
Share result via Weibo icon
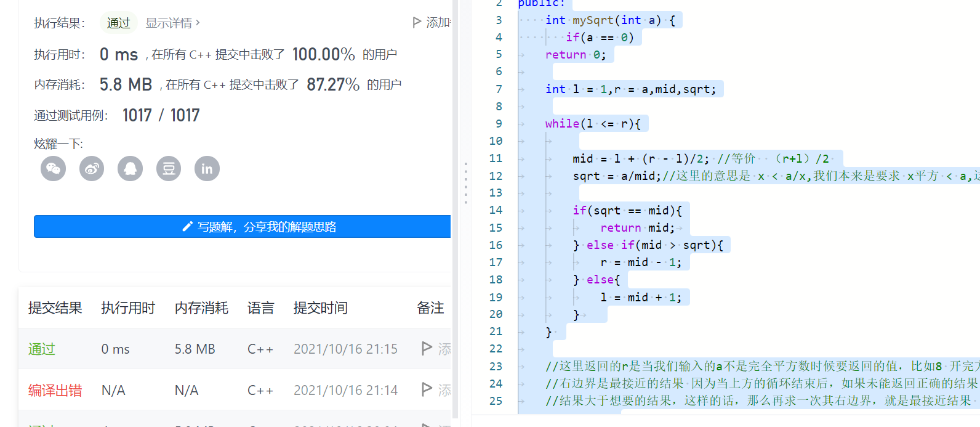[92, 169]
